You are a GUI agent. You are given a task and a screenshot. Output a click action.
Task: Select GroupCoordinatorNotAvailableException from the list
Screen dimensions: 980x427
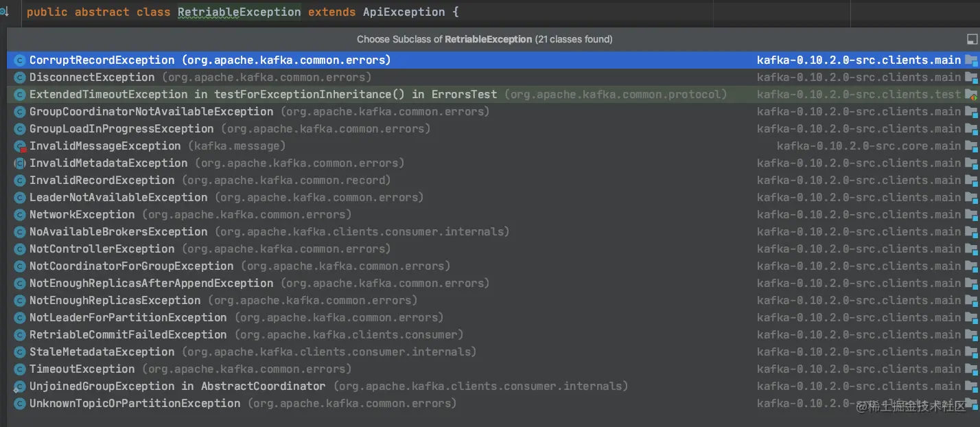point(151,112)
